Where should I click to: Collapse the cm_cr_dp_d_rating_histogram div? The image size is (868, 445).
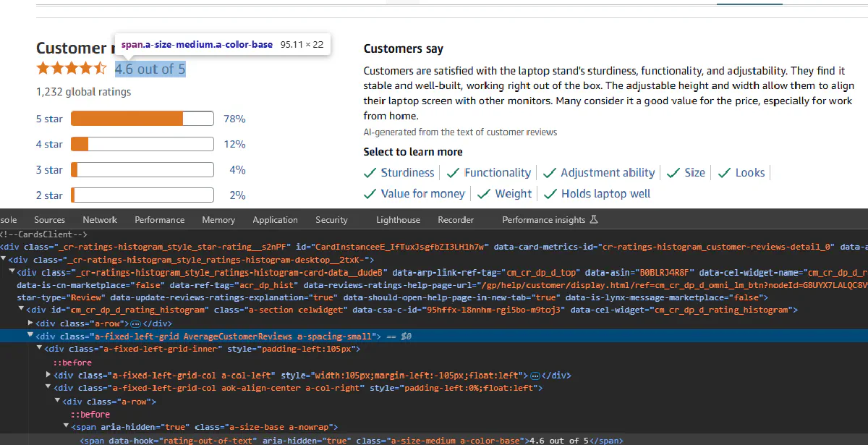click(x=21, y=310)
